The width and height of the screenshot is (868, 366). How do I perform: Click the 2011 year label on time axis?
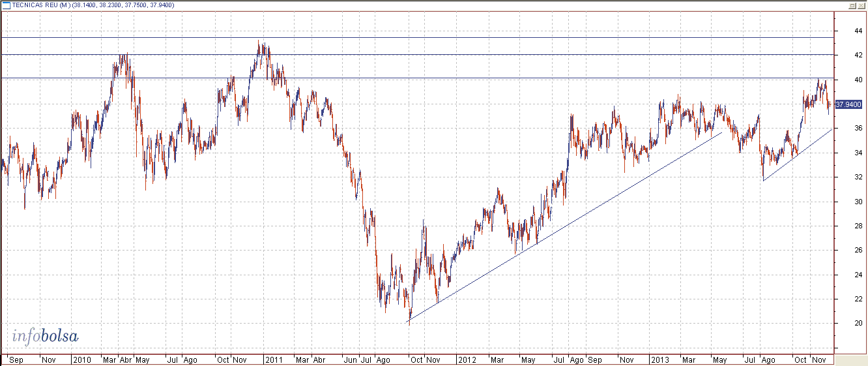pos(274,359)
